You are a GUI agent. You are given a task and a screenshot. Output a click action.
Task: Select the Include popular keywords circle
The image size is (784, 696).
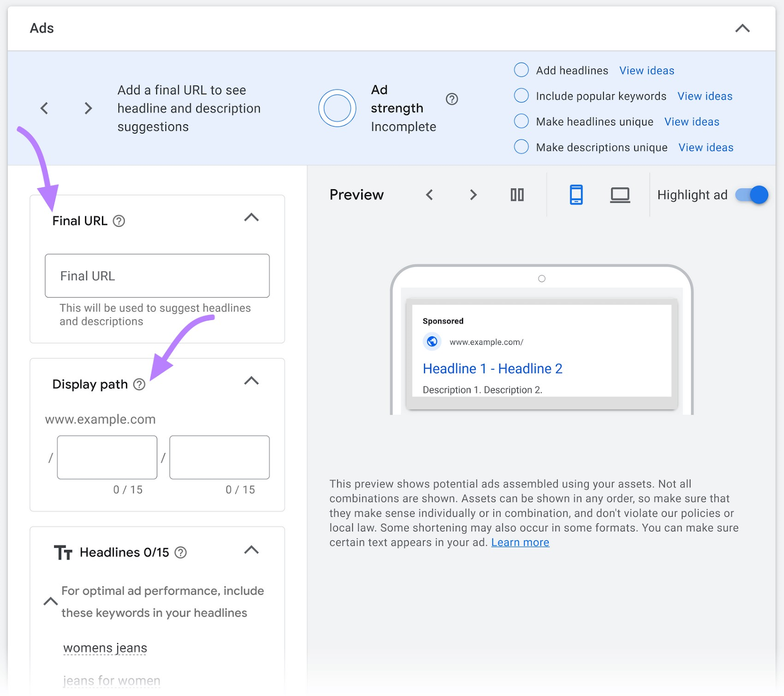[x=521, y=96]
